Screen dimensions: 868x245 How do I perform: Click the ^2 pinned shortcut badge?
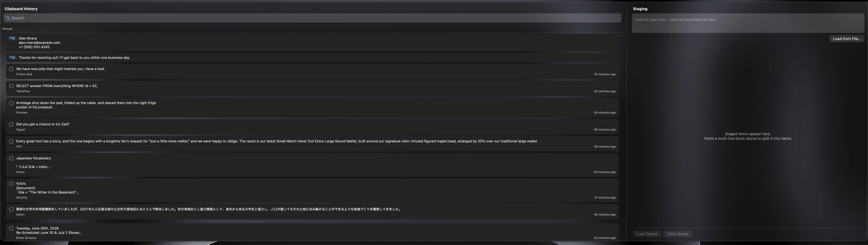click(12, 57)
